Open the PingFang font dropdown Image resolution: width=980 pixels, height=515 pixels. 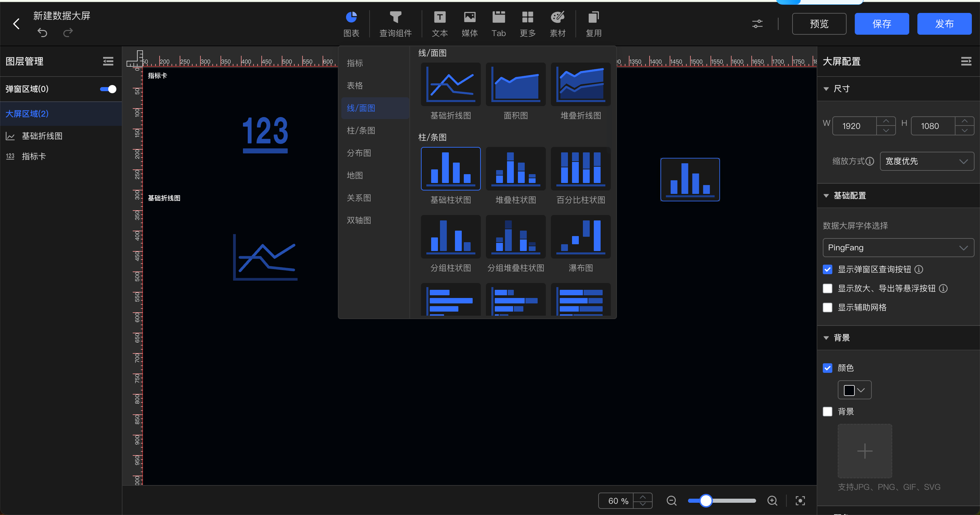click(898, 248)
